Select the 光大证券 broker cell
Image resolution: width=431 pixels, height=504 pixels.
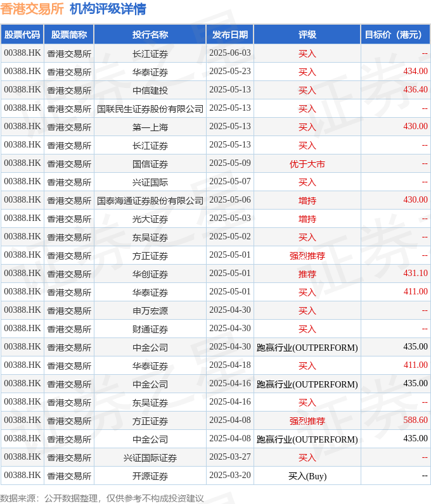click(150, 219)
